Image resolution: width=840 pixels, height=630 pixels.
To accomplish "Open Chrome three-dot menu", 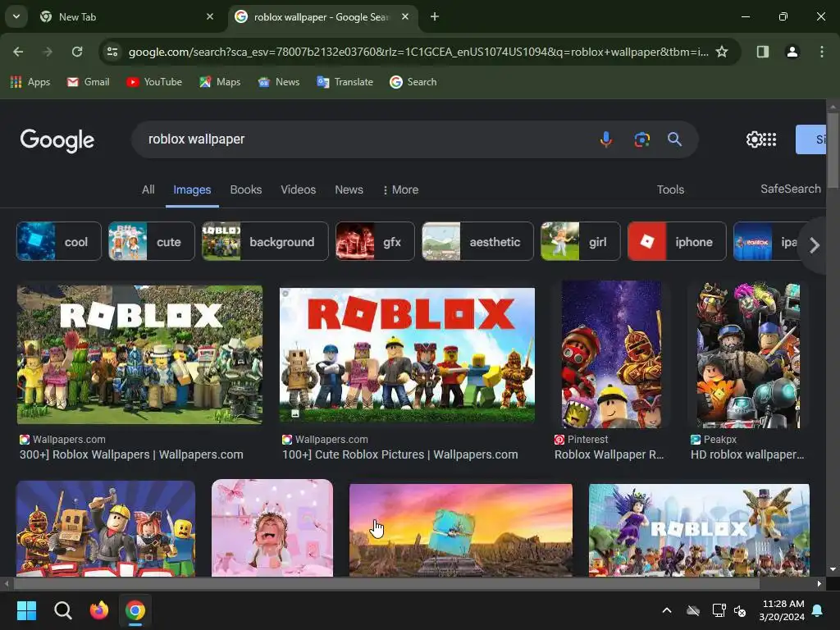I will pos(822,52).
